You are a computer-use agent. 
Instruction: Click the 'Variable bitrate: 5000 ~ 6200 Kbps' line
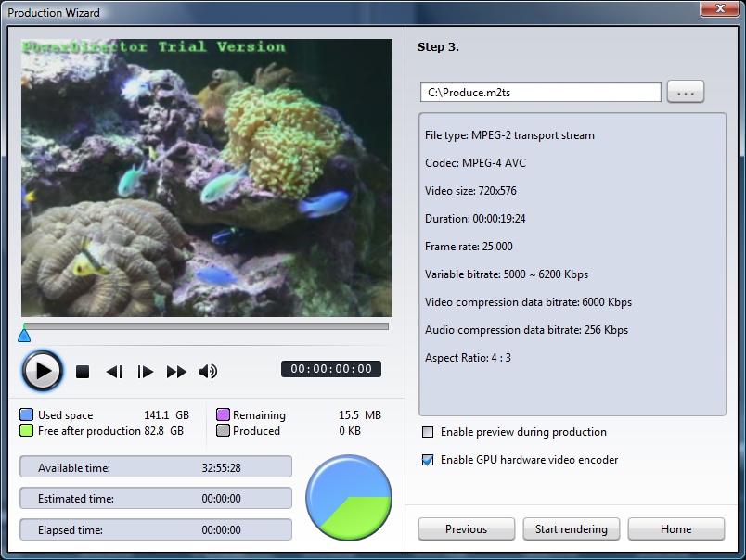tap(507, 274)
